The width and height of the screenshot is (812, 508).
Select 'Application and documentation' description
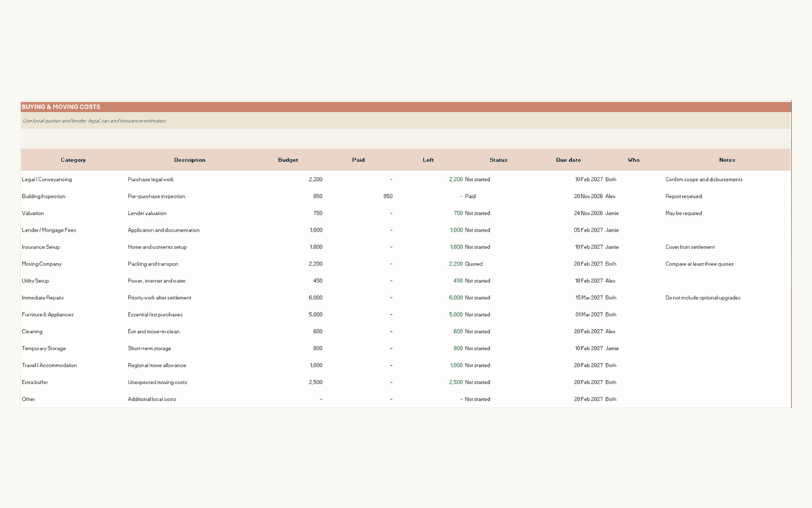click(x=164, y=230)
